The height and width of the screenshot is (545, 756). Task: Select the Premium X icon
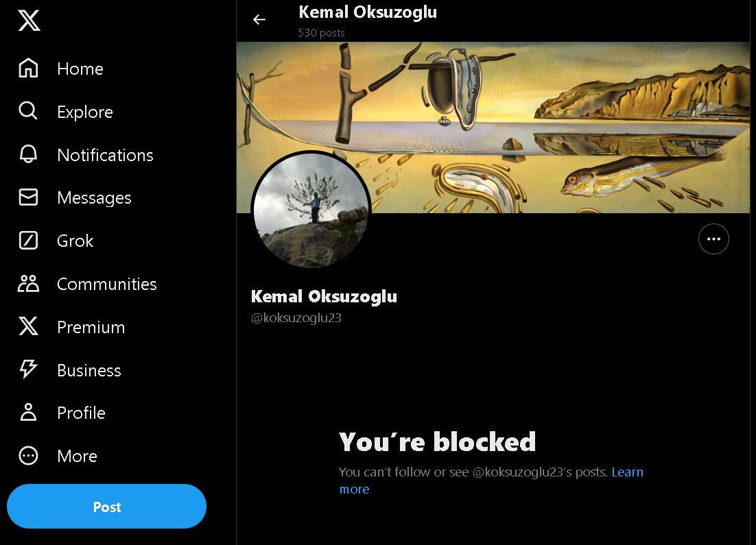(28, 326)
